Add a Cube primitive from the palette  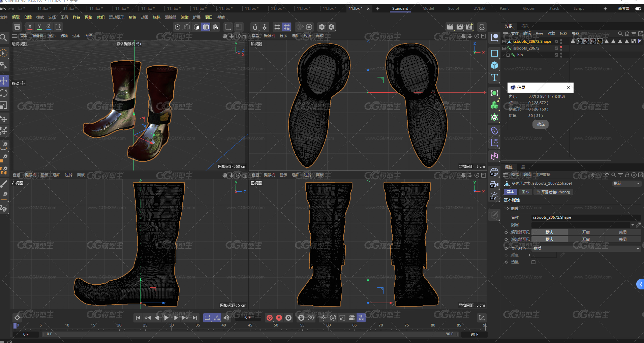494,65
